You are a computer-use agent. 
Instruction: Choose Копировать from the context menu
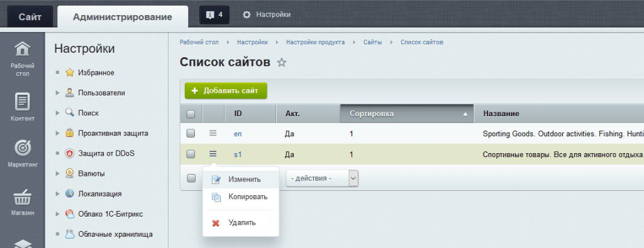(241, 197)
